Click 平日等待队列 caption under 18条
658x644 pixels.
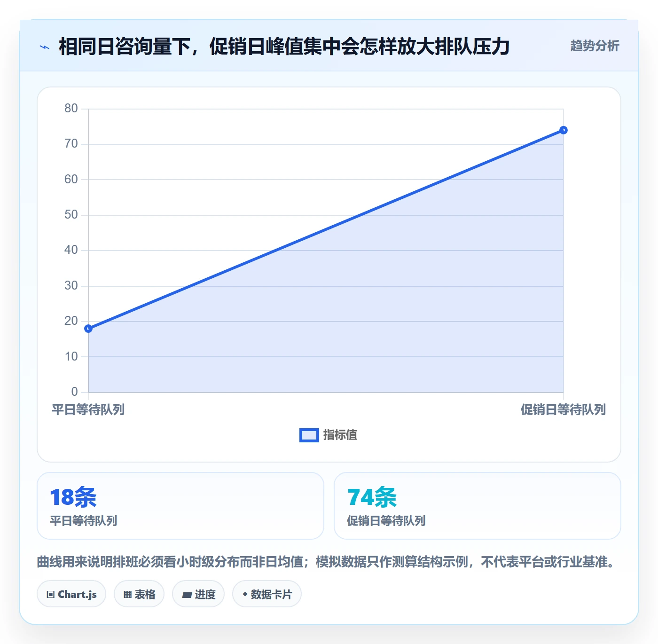84,521
